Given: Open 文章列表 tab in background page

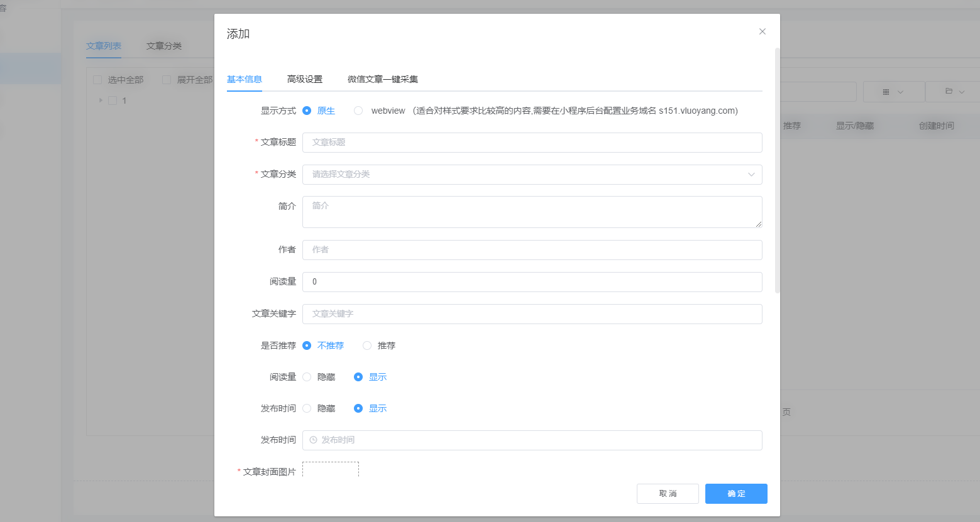Looking at the screenshot, I should click(x=104, y=46).
